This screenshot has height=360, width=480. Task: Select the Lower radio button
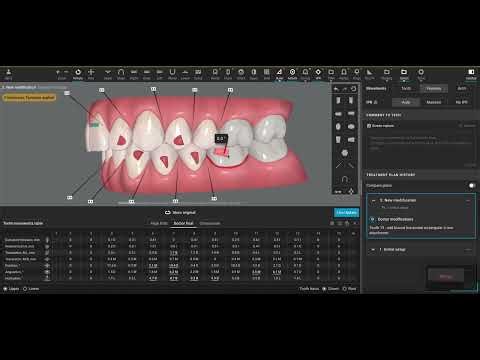25,289
